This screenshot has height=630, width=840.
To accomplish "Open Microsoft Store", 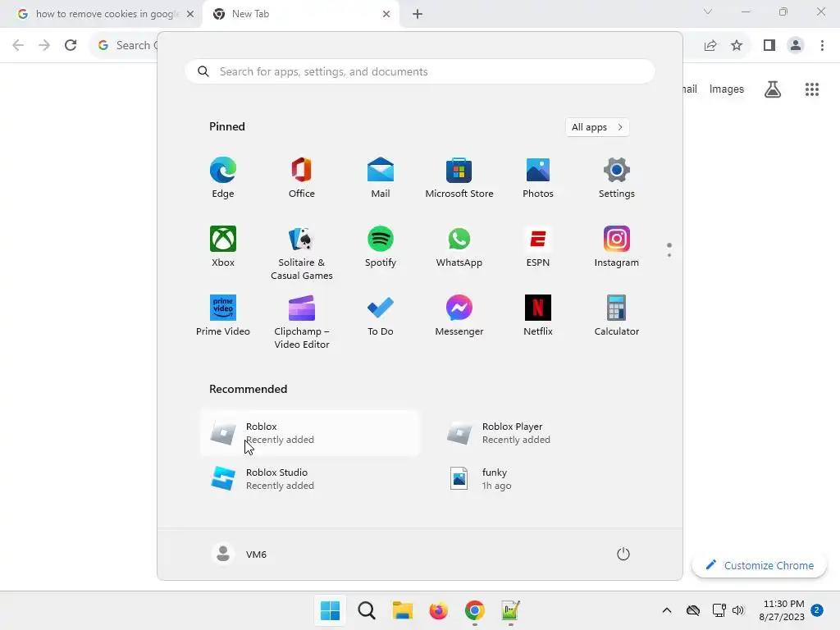I will click(x=459, y=178).
